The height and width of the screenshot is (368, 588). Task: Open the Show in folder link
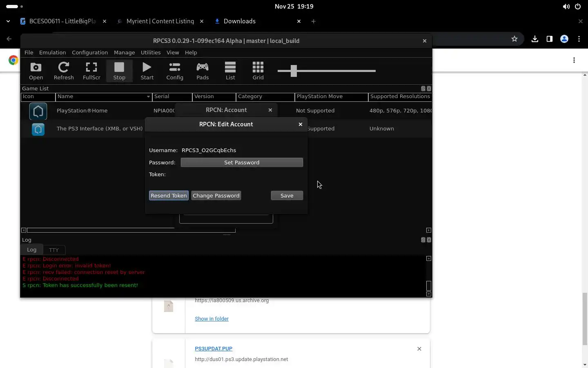click(212, 319)
